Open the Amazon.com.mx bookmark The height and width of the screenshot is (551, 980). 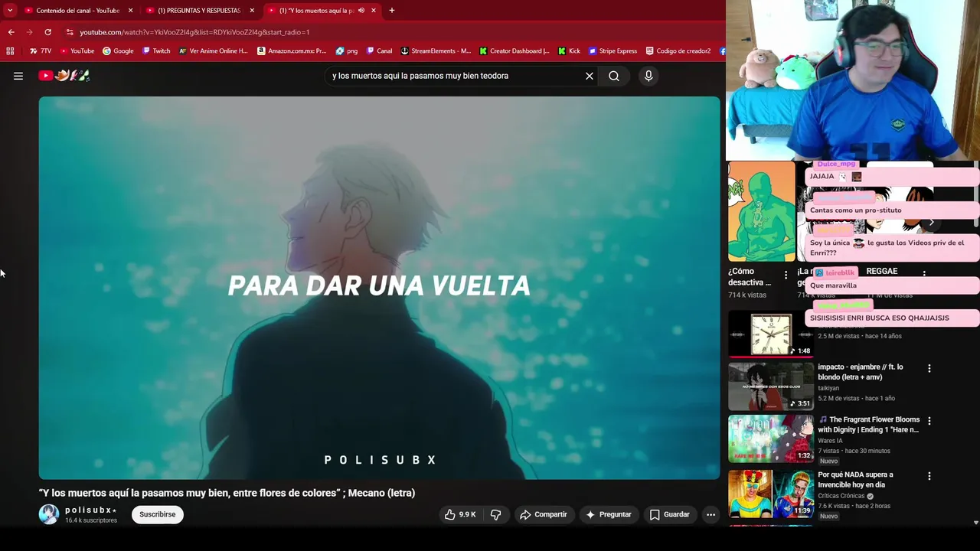(292, 51)
